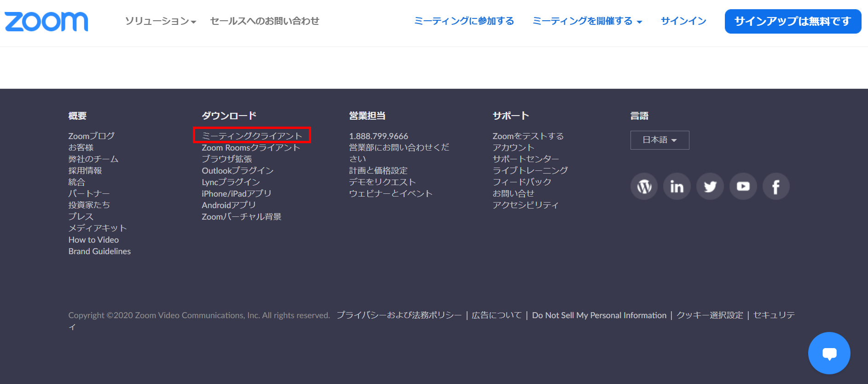Open the サポートセンター link
This screenshot has height=384, width=868.
point(526,159)
